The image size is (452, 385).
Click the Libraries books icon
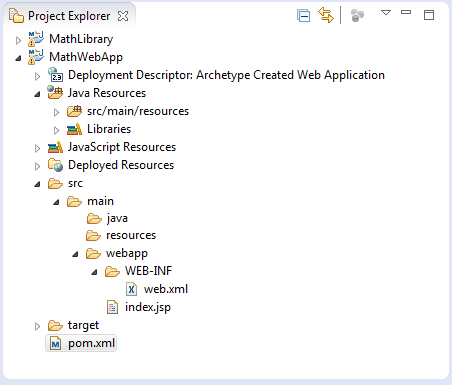[74, 129]
